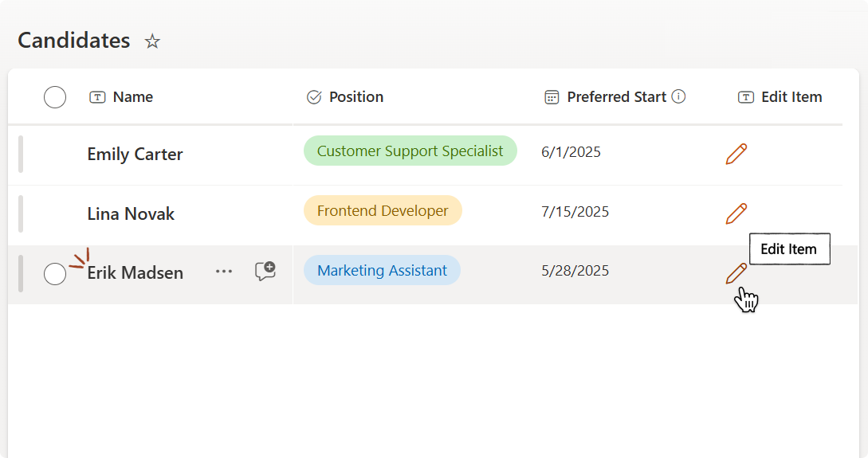The height and width of the screenshot is (458, 868).
Task: Click the Customer Support Specialist green pill
Action: point(410,151)
